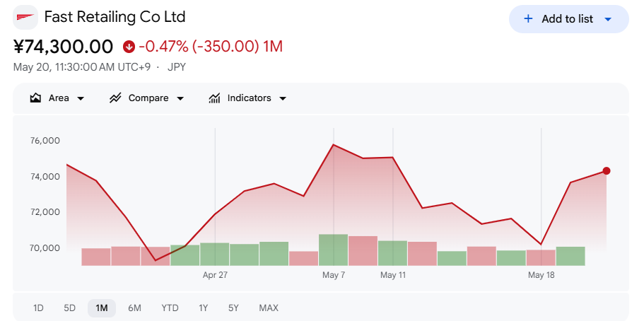This screenshot has width=644, height=321.
Task: Click the 76,000 y-axis label
Action: point(45,141)
